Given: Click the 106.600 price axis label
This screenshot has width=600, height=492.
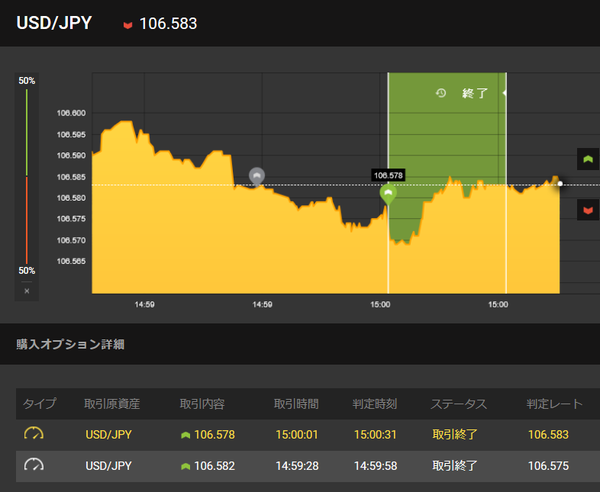Looking at the screenshot, I should (71, 113).
